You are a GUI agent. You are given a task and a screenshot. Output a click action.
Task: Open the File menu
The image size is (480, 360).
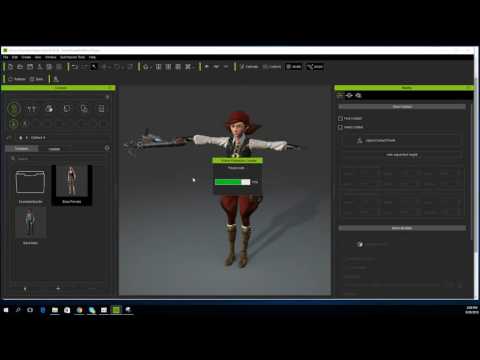tap(6, 57)
